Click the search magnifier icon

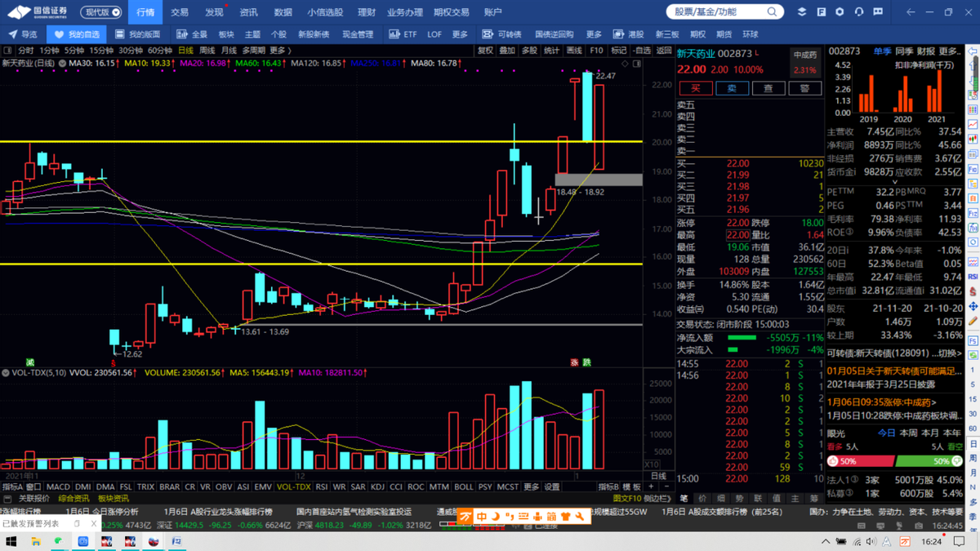click(x=772, y=12)
